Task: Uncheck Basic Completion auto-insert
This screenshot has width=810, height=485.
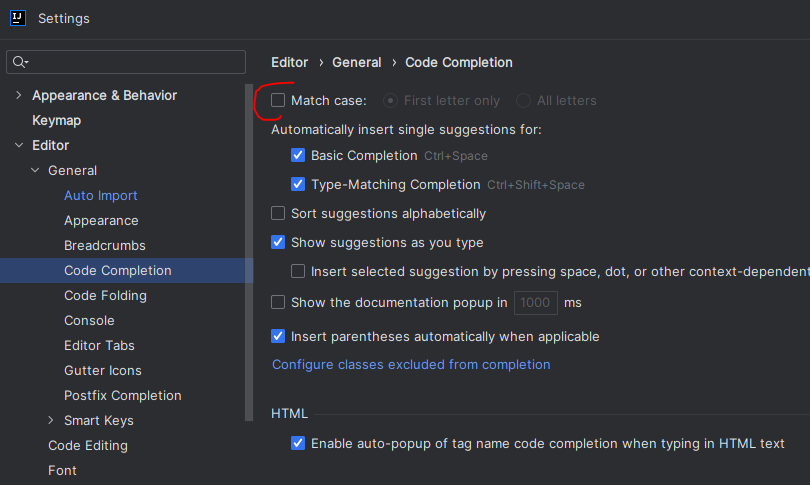Action: (x=298, y=155)
